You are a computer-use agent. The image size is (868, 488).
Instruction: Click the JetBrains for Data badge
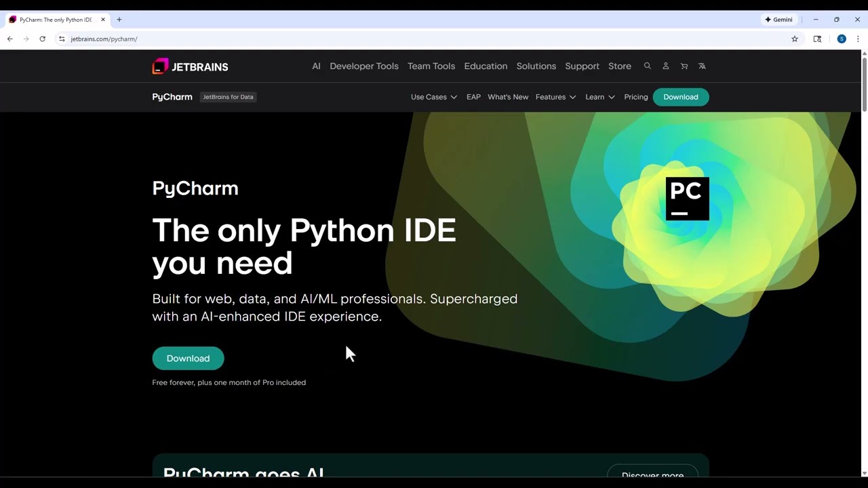(228, 97)
